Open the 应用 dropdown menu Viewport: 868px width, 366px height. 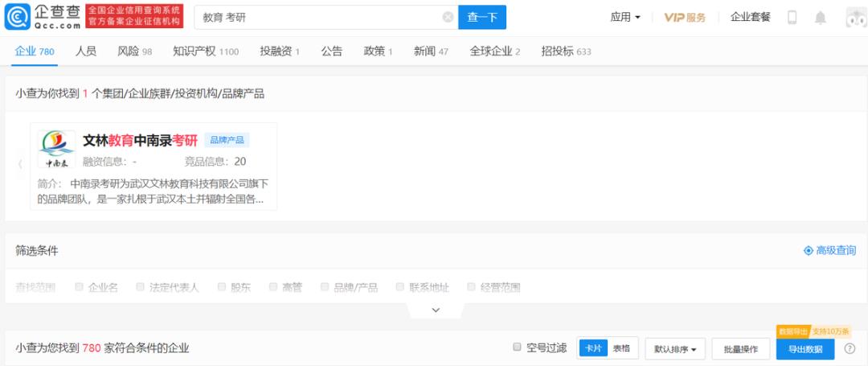(625, 17)
